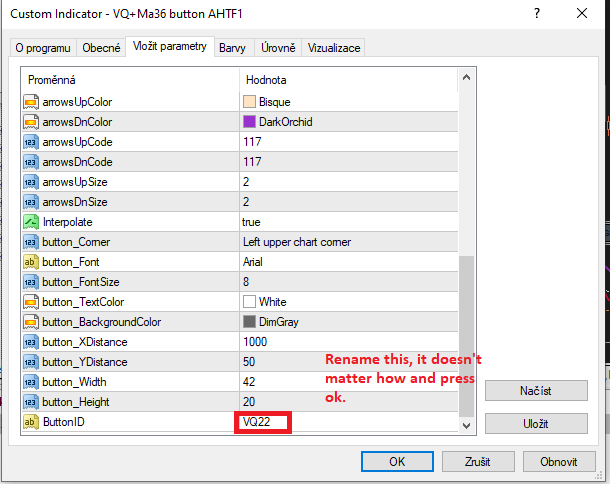The width and height of the screenshot is (610, 484).
Task: Click the button_Font value Arial
Action: [253, 262]
